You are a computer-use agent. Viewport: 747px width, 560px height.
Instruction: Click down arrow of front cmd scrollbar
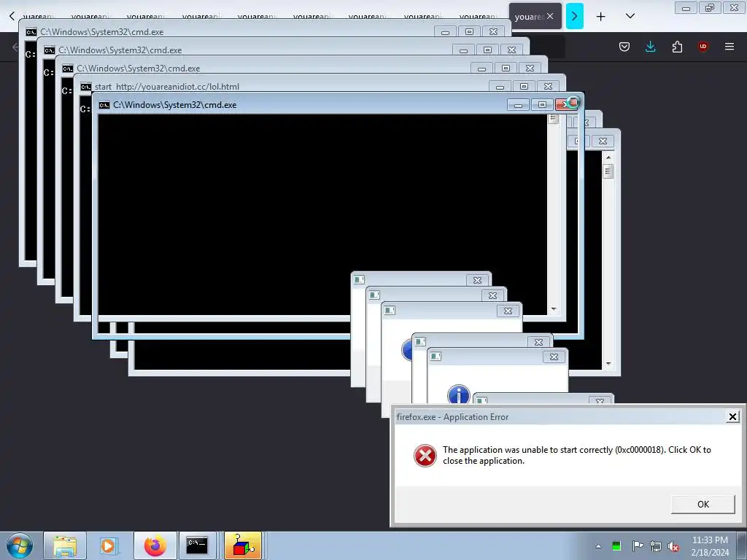[553, 309]
